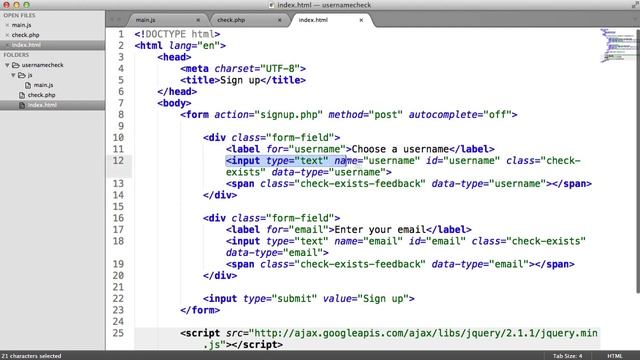The width and height of the screenshot is (640, 360).
Task: Click the document icon in the window title
Action: (x=271, y=5)
